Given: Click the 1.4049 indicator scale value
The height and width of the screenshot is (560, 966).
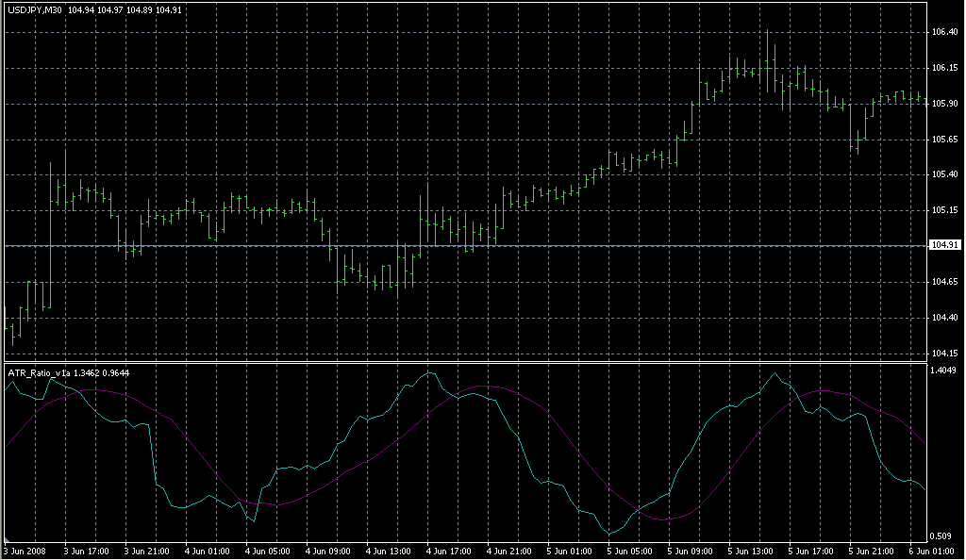Looking at the screenshot, I should click(944, 371).
